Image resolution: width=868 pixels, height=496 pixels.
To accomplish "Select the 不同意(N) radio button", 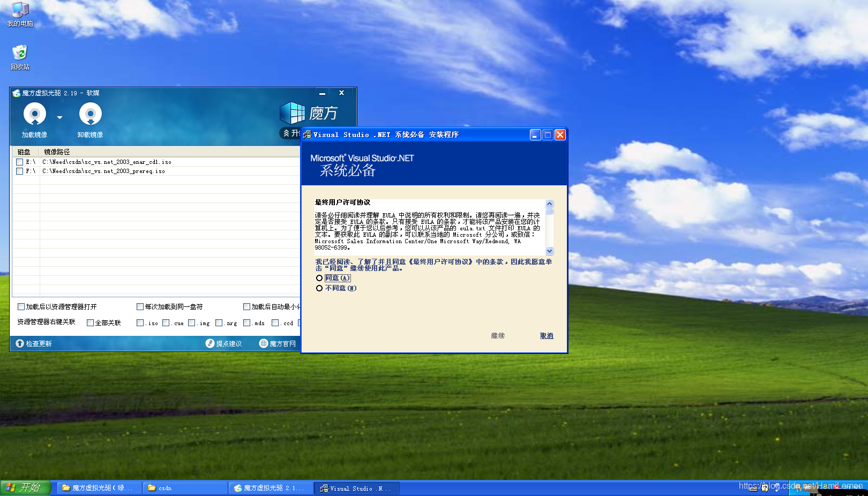I will coord(319,288).
